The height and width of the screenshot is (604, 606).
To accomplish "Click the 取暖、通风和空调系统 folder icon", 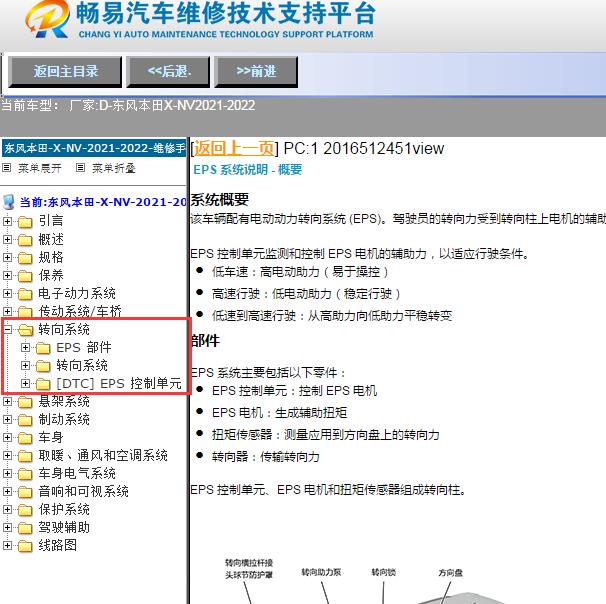I will tap(25, 456).
